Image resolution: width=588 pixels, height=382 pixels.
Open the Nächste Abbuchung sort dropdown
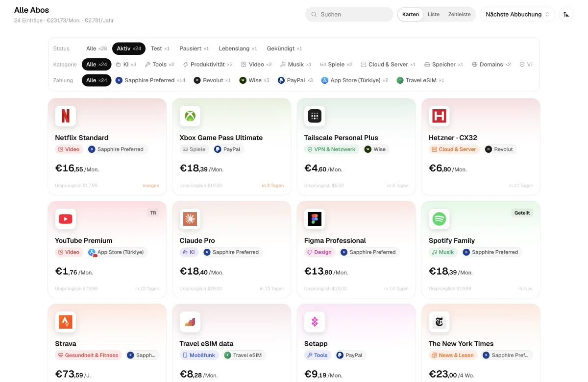click(x=517, y=14)
